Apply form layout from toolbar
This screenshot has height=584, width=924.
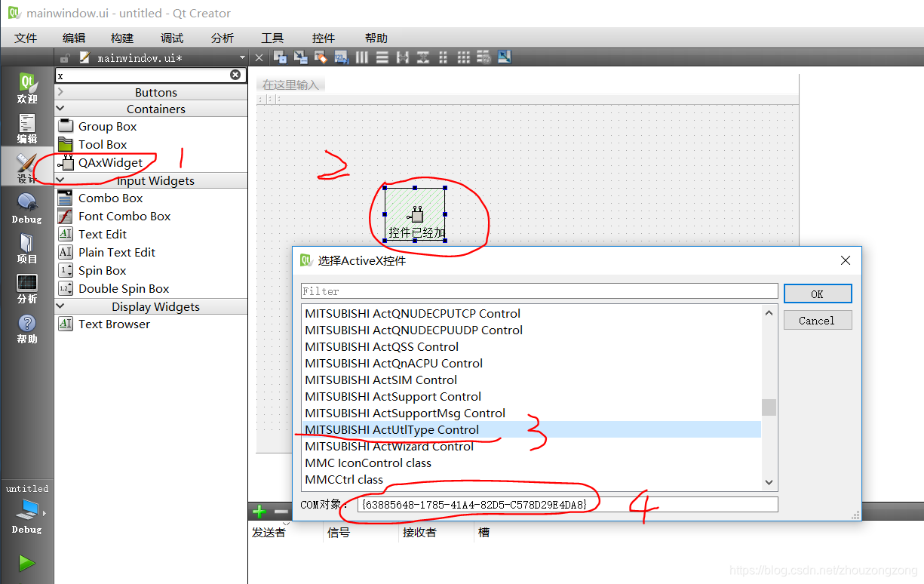coord(443,57)
